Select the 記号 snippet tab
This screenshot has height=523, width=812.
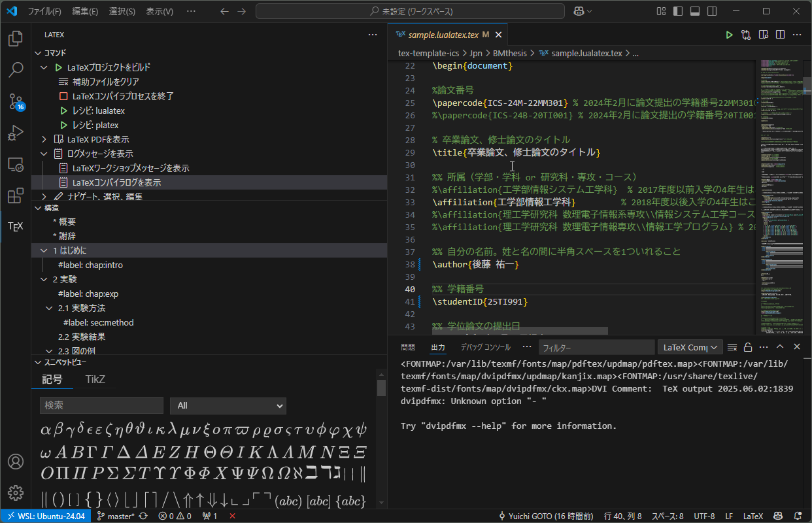[53, 379]
